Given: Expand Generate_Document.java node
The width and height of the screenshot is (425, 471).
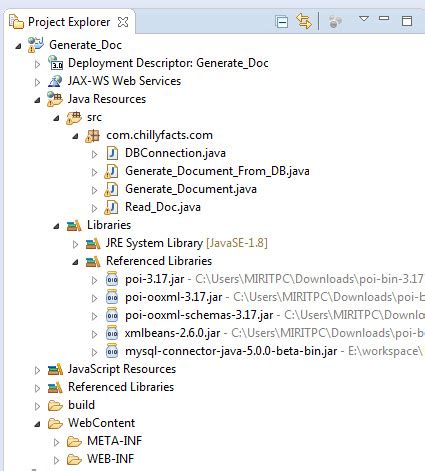Looking at the screenshot, I should pyautogui.click(x=94, y=190).
